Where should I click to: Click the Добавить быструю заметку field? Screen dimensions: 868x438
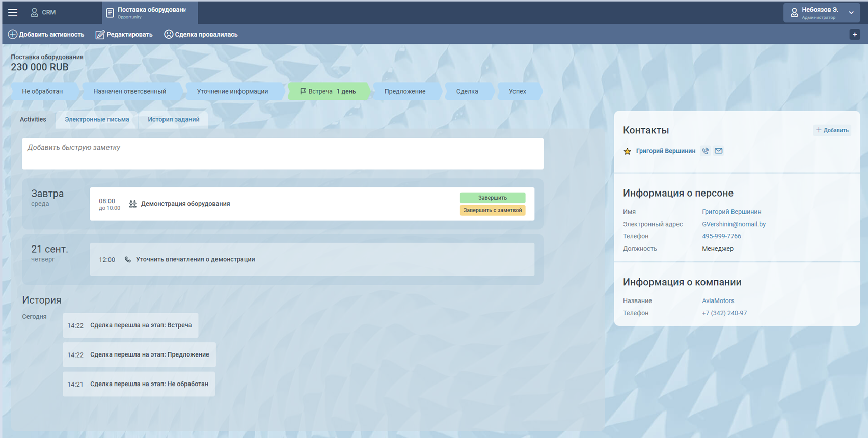pos(282,153)
